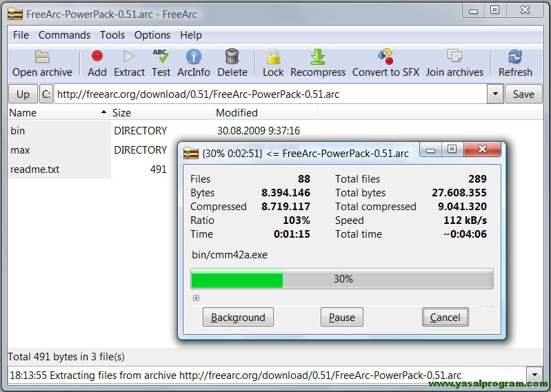Click the Open archive toolbar icon

[42, 57]
